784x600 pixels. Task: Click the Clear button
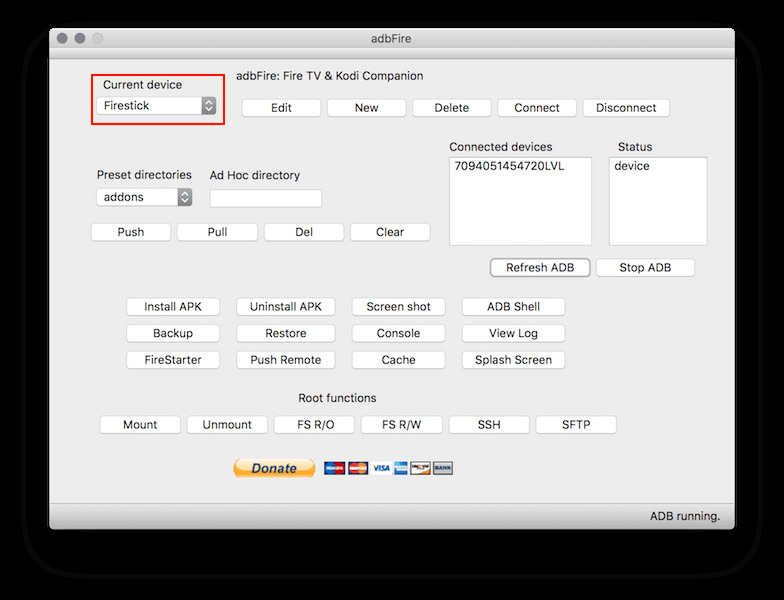(x=390, y=232)
